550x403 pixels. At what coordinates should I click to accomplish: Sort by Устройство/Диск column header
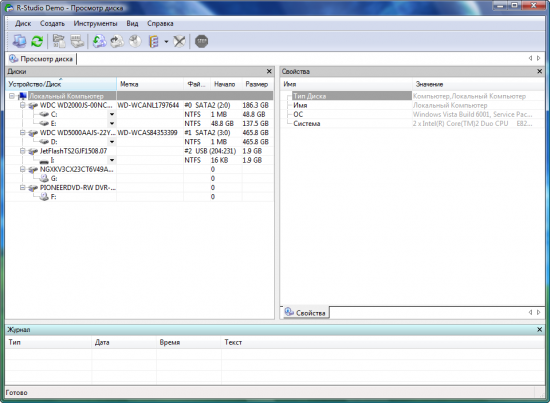click(x=61, y=84)
